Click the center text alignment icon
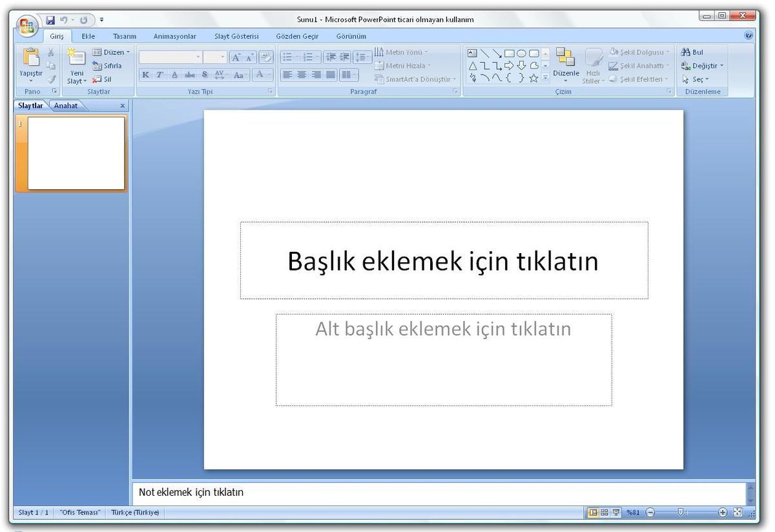 pos(302,74)
